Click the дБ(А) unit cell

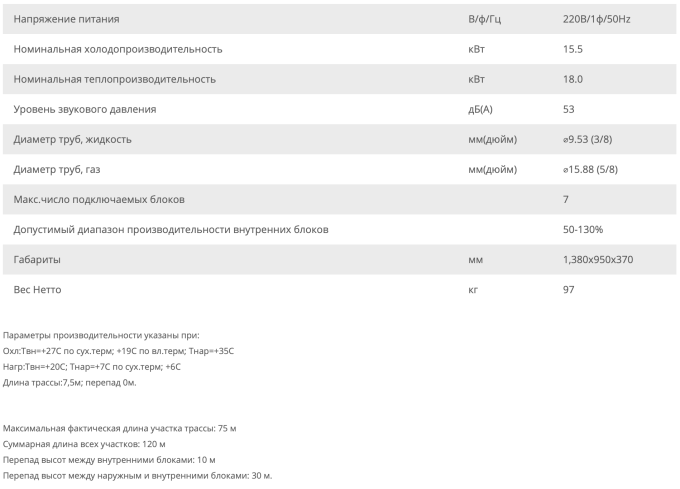tap(482, 109)
